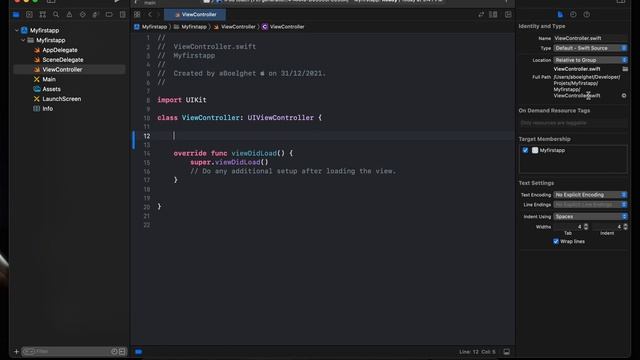Screen dimensions: 640x360
Task: Open the Text Encoding dropdown
Action: point(590,195)
